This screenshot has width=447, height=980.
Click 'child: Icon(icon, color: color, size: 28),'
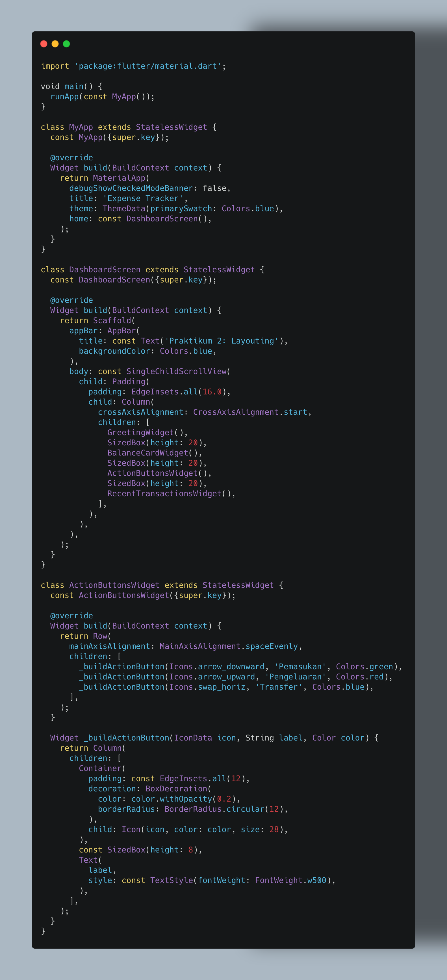(x=188, y=830)
